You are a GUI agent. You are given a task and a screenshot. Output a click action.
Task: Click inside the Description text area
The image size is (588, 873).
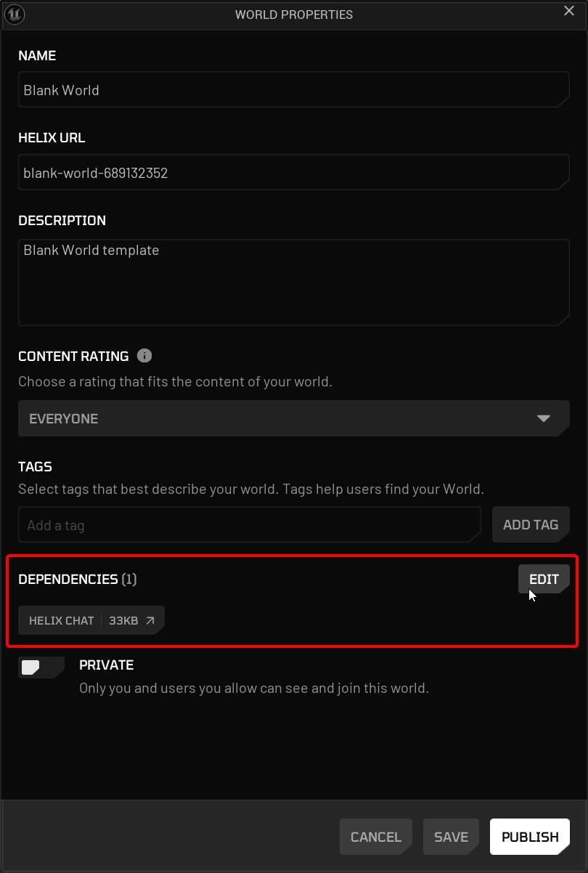pos(293,282)
